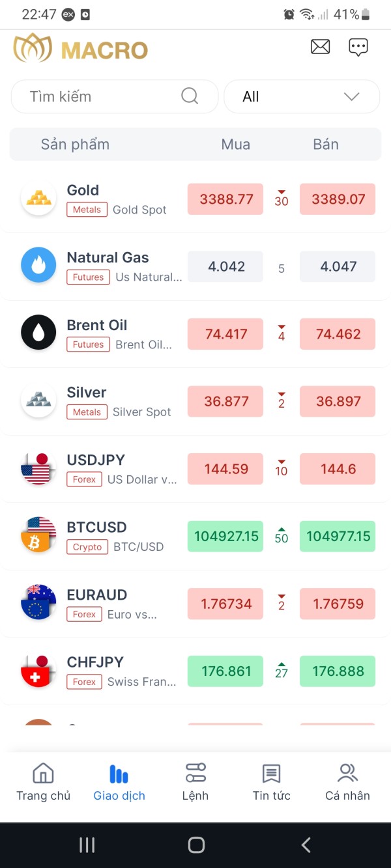Open the mail envelope icon
Image resolution: width=391 pixels, height=868 pixels.
320,47
